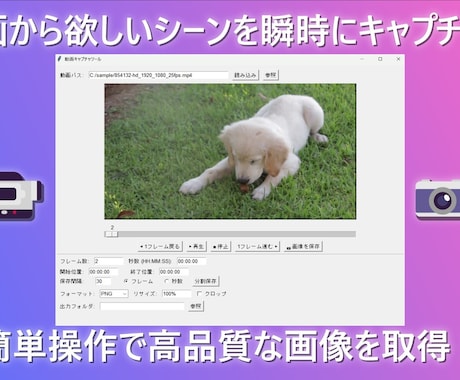Click the puppy video preview frame
The height and width of the screenshot is (380, 460).
(x=230, y=151)
